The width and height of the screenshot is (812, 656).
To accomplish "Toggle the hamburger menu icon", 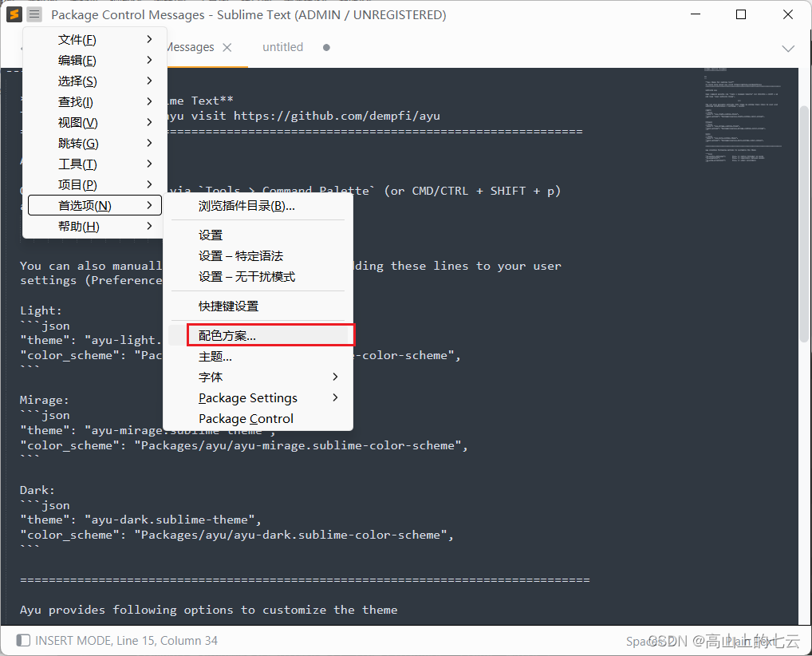I will point(34,14).
